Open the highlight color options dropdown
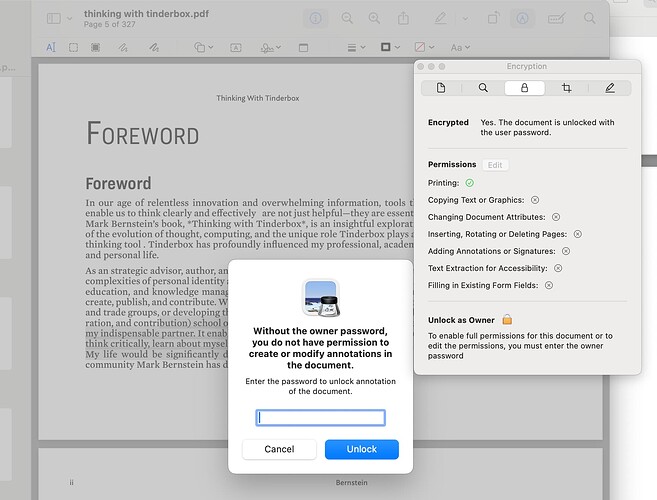The image size is (657, 500). 465,19
